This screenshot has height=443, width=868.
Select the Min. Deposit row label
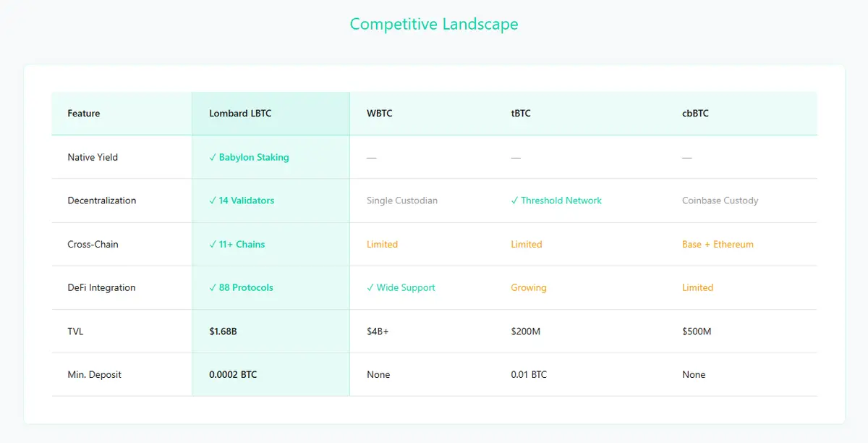(95, 374)
